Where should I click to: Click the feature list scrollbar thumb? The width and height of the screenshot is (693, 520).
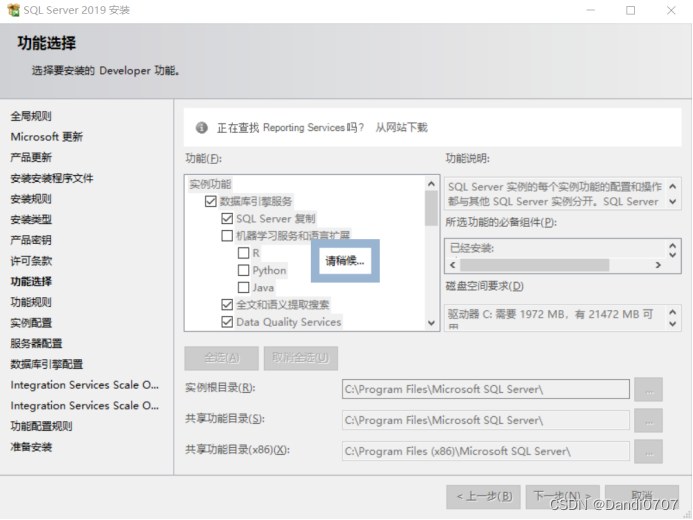pyautogui.click(x=431, y=208)
